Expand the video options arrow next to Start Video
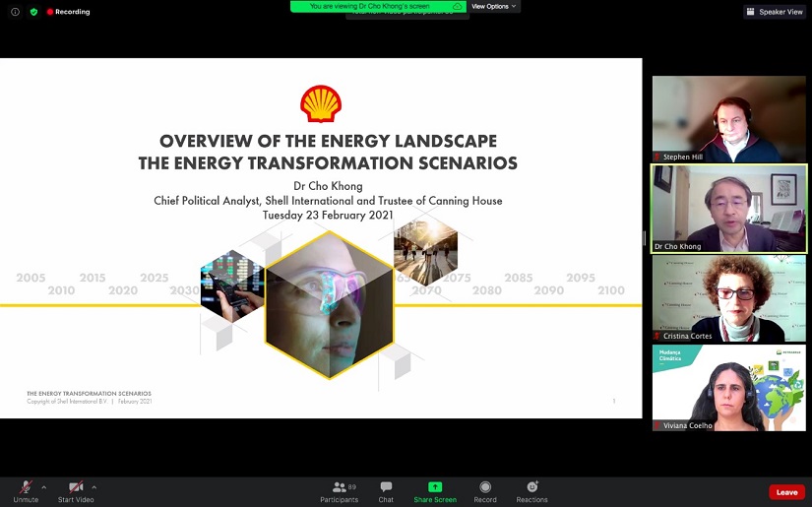Image resolution: width=812 pixels, height=507 pixels. click(94, 487)
